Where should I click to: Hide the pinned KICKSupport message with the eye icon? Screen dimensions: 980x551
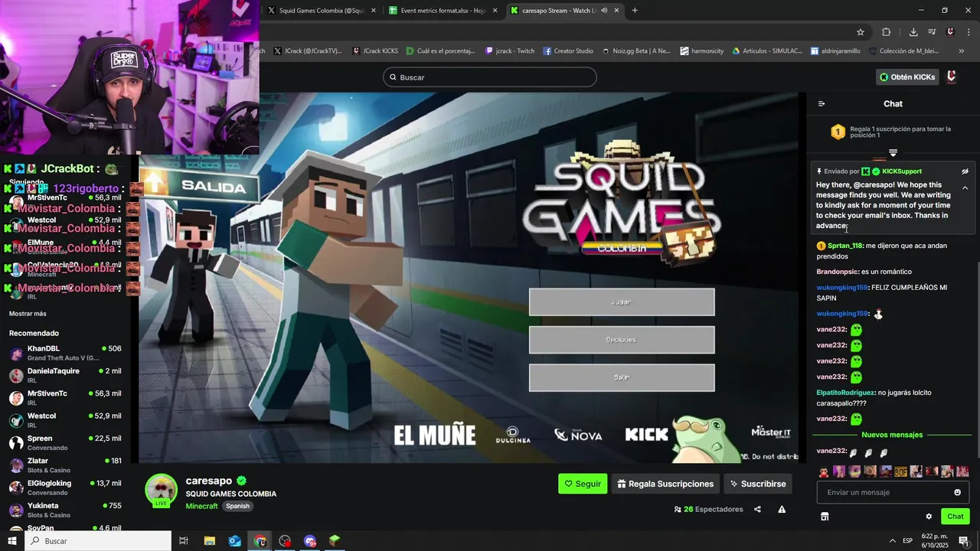click(965, 171)
